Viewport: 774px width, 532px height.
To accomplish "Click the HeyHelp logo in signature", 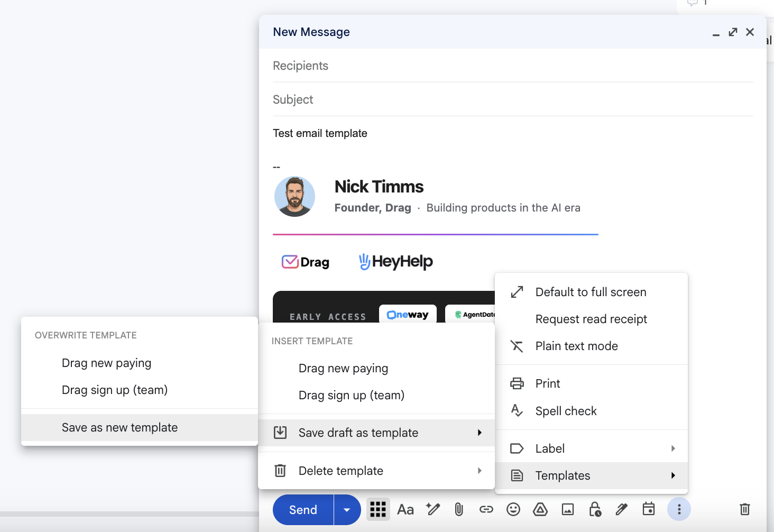I will (x=396, y=261).
